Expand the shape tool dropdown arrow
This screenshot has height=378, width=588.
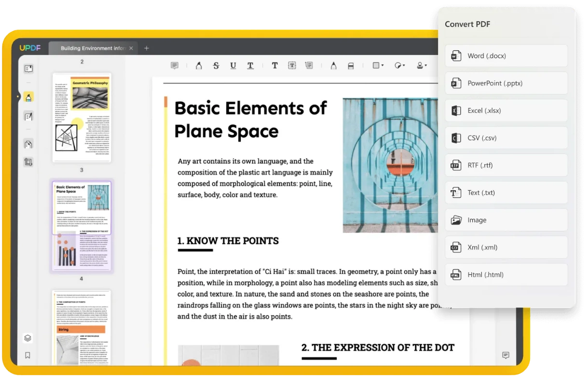[382, 66]
